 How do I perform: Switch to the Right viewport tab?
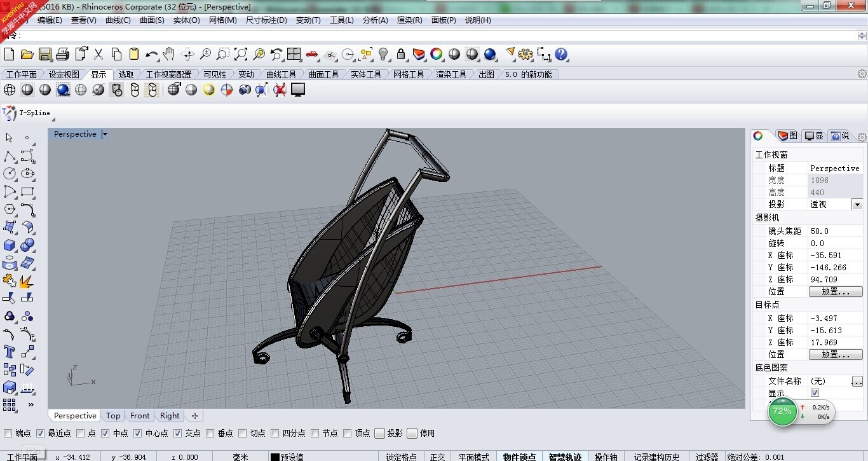(170, 416)
